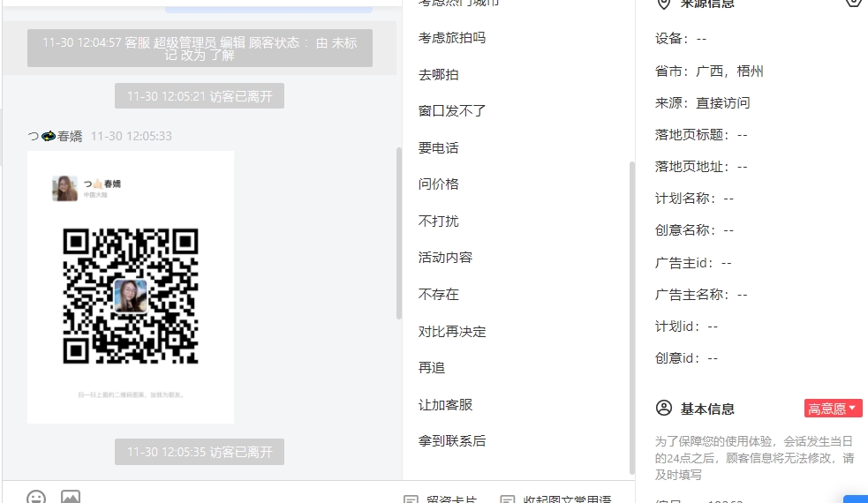868x503 pixels.
Task: Click the chat history scrollbar
Action: click(398, 234)
